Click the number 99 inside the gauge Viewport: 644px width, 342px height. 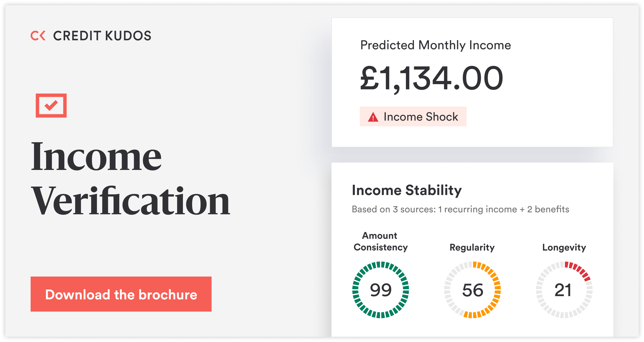point(381,290)
